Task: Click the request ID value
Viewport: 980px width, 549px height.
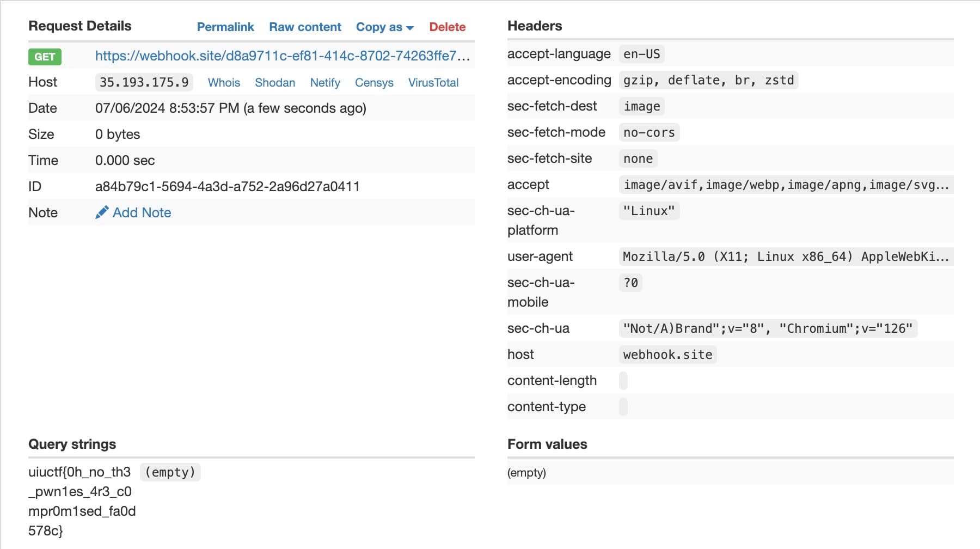Action: 227,187
